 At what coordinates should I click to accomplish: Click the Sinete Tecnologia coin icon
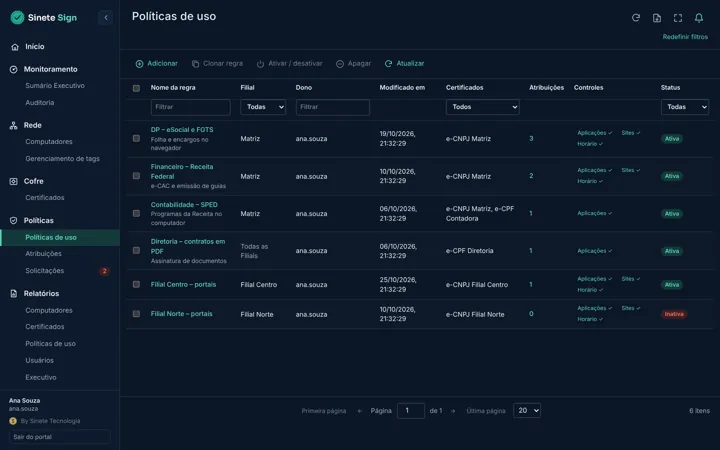(x=13, y=421)
